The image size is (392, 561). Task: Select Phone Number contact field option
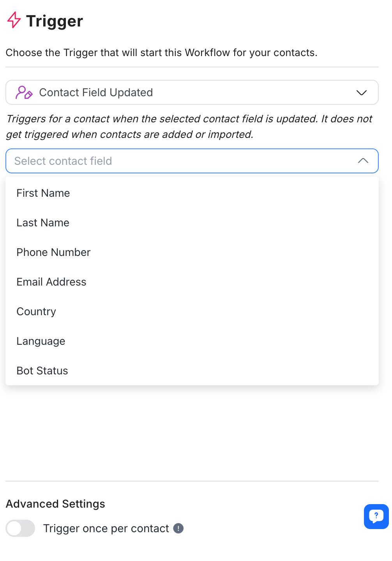pos(53,252)
